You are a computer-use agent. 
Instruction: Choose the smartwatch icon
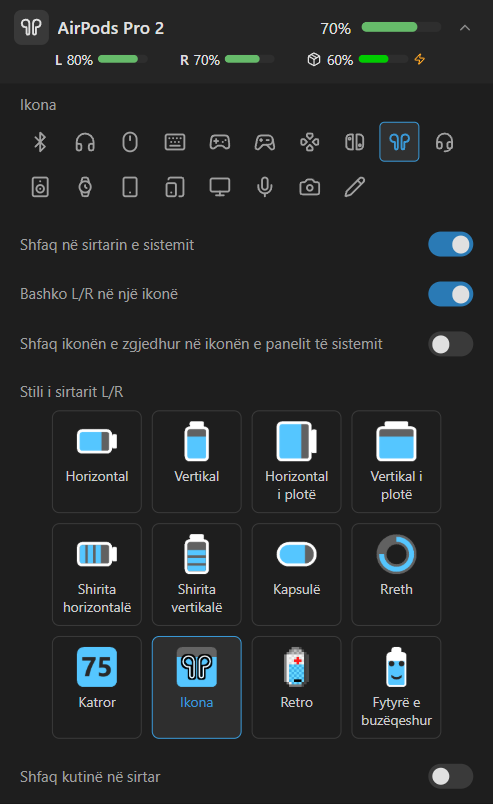[85, 187]
